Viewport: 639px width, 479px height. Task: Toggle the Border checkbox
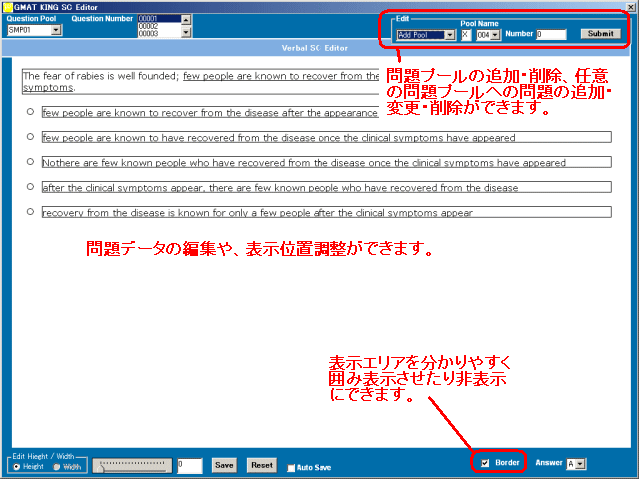tap(486, 464)
